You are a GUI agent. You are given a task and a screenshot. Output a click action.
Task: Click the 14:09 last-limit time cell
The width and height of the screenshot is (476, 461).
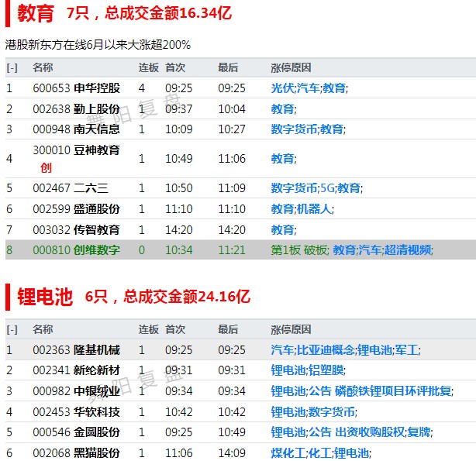[232, 453]
